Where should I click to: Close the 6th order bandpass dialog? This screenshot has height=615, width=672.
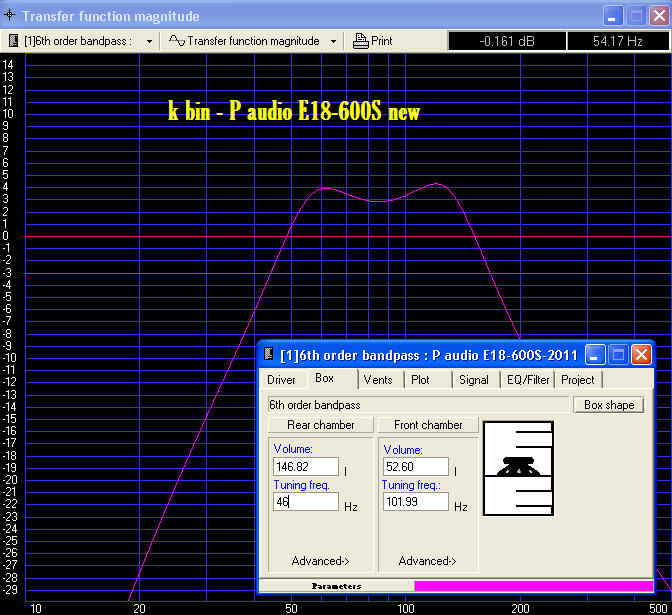[x=641, y=355]
